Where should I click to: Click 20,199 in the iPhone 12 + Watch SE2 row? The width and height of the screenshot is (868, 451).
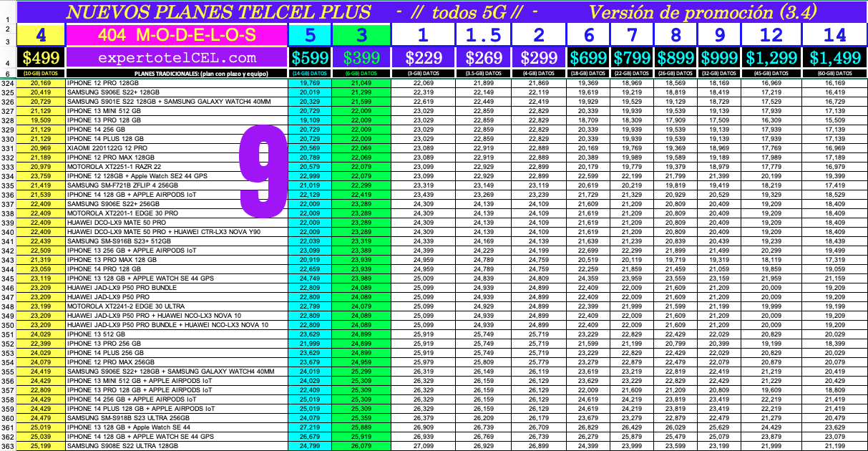771,176
